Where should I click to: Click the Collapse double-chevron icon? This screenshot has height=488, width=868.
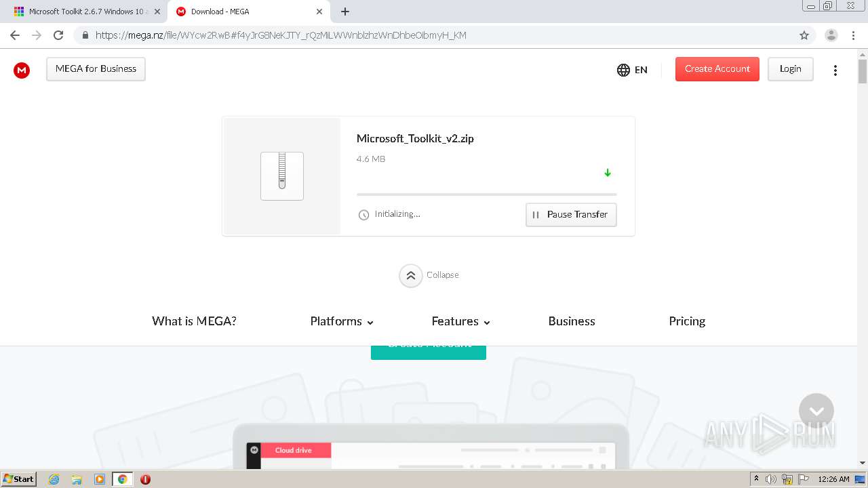pyautogui.click(x=411, y=275)
